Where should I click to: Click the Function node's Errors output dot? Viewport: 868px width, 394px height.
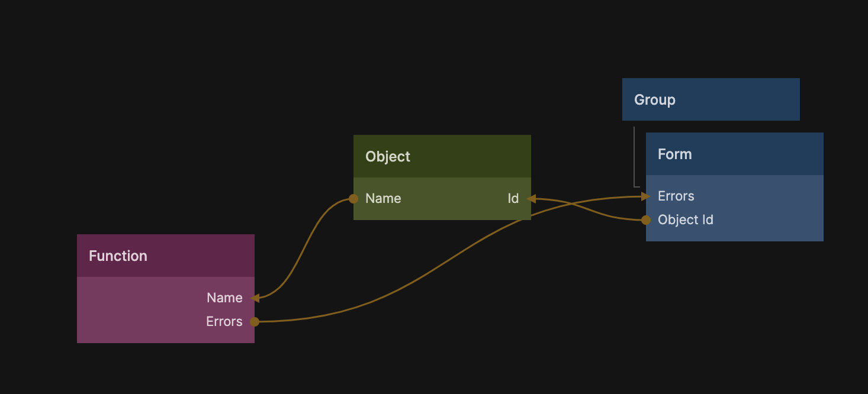click(x=255, y=322)
